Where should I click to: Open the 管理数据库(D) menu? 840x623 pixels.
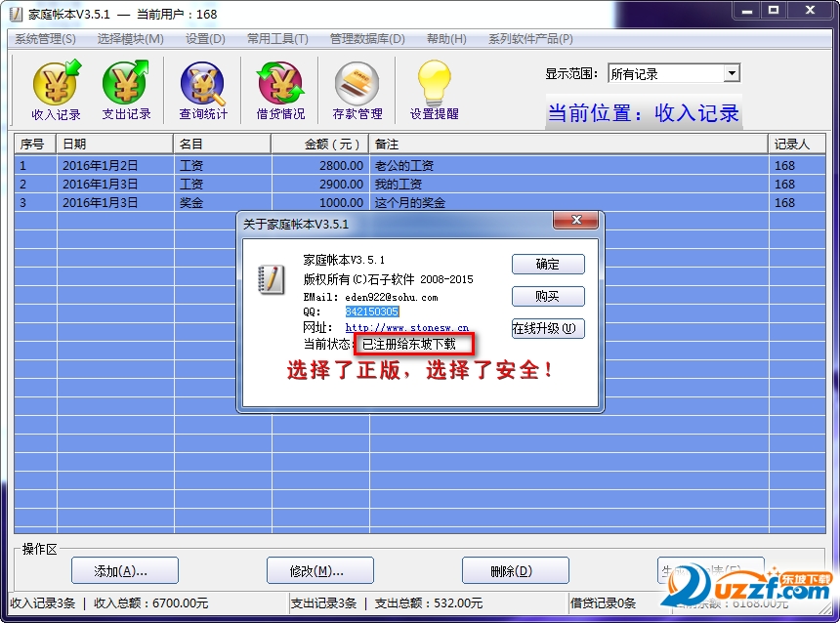click(x=367, y=39)
